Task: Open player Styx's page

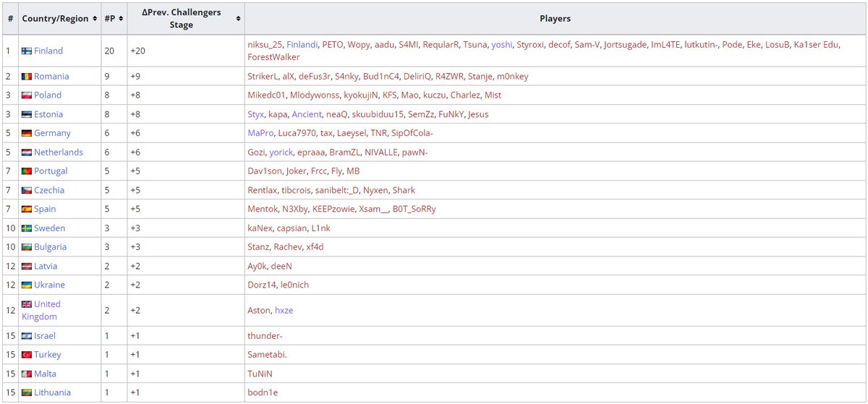Action: pyautogui.click(x=256, y=114)
